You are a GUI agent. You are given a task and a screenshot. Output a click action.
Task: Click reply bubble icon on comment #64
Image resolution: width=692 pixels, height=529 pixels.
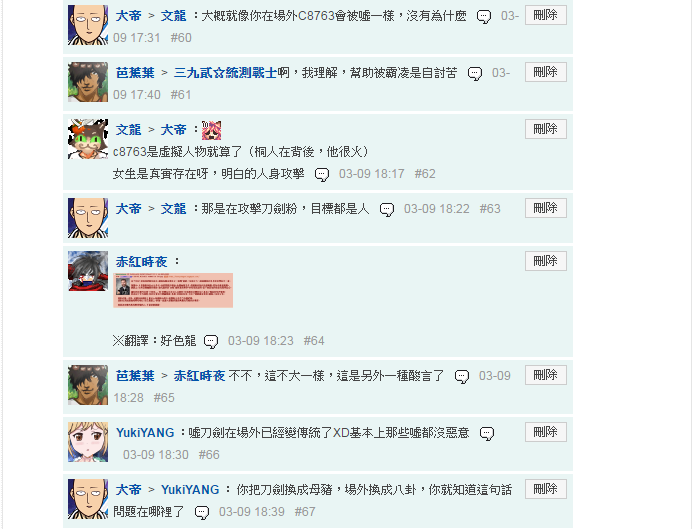click(x=211, y=341)
